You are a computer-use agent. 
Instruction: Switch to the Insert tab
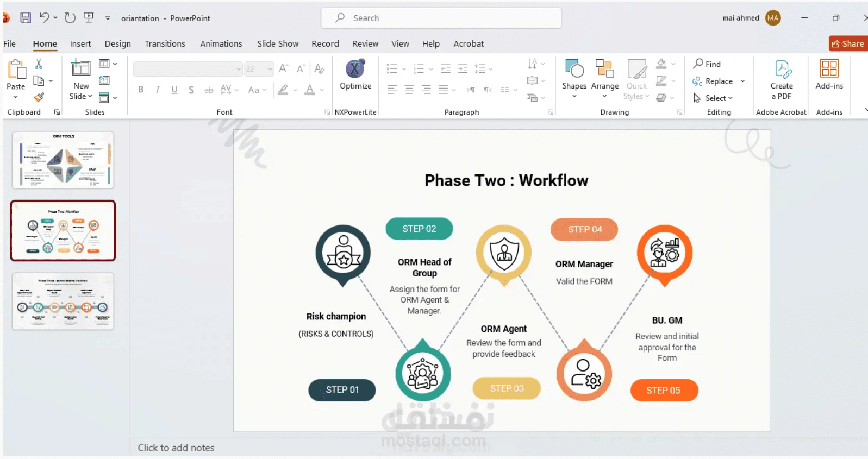point(80,43)
